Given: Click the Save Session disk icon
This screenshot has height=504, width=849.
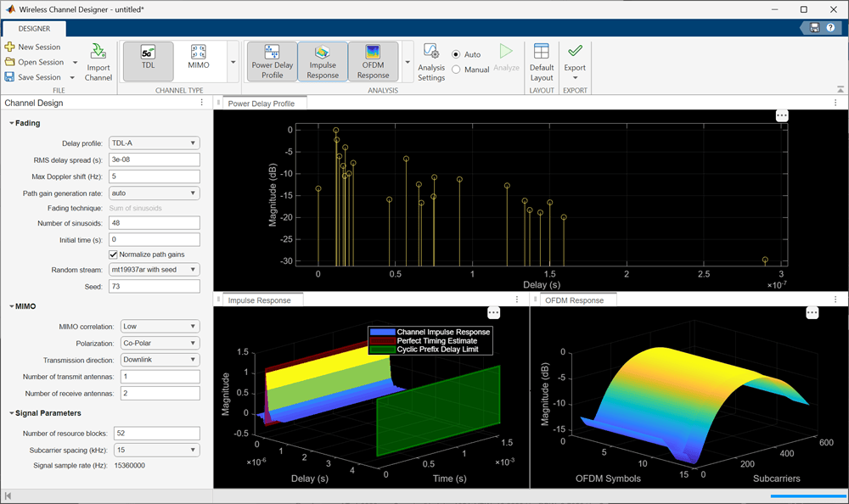Looking at the screenshot, I should click(9, 77).
